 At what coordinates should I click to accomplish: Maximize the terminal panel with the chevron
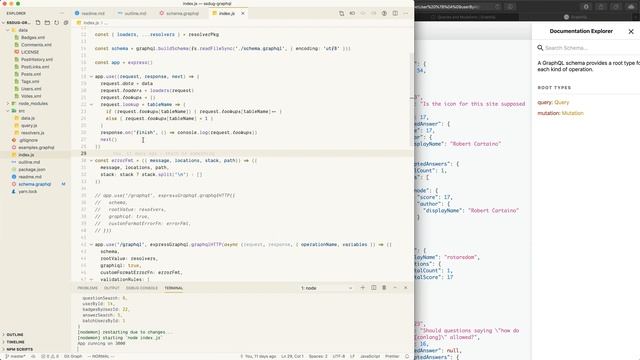click(x=395, y=288)
